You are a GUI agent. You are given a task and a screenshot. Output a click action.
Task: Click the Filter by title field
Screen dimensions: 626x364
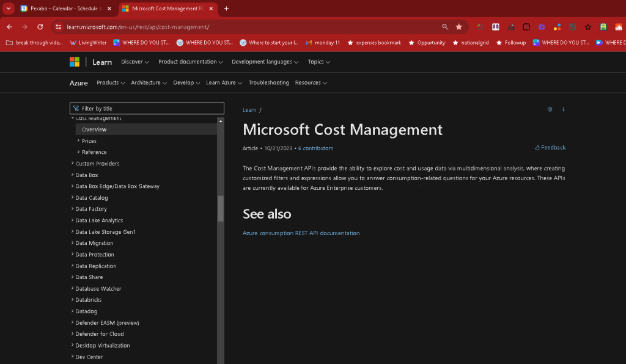(x=147, y=109)
